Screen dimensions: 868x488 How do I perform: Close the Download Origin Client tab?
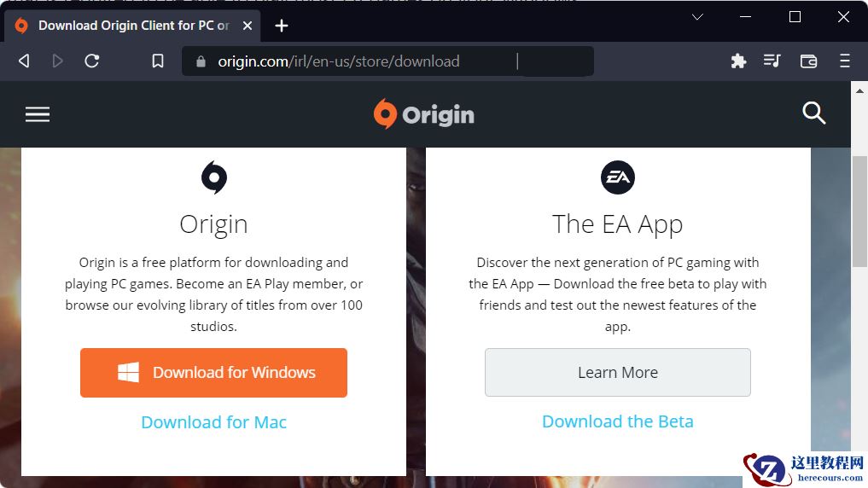[248, 26]
